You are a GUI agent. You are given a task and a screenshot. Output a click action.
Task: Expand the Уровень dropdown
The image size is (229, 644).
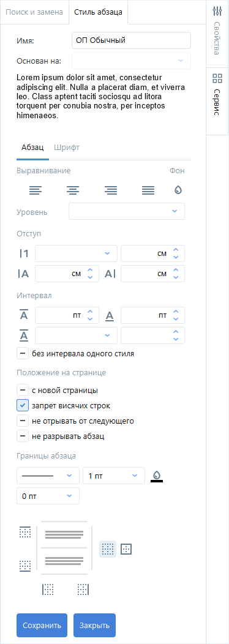[127, 211]
